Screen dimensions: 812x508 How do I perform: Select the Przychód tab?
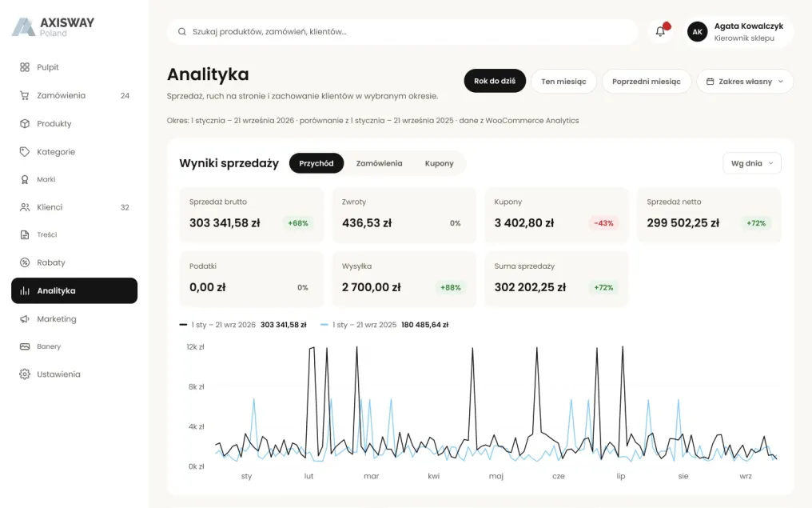(x=316, y=163)
